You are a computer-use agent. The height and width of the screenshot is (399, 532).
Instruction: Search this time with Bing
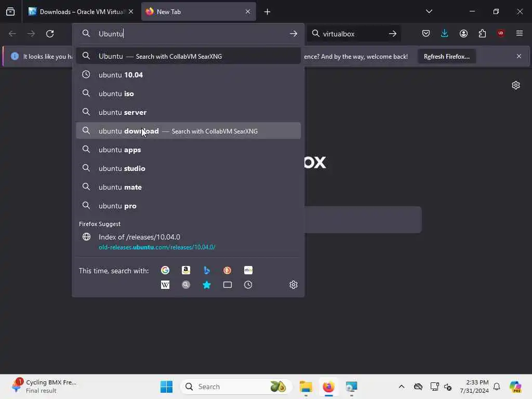[207, 270]
